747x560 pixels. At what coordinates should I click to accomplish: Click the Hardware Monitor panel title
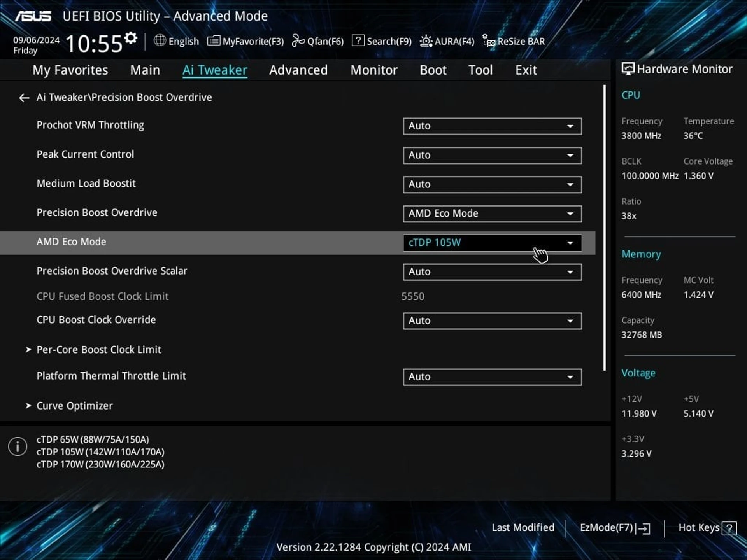pyautogui.click(x=684, y=69)
